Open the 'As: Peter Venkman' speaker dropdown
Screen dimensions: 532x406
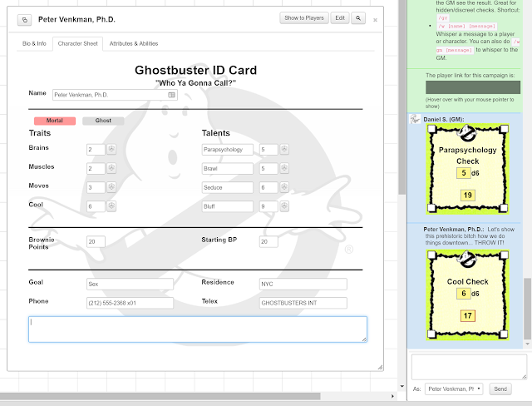[x=454, y=389]
